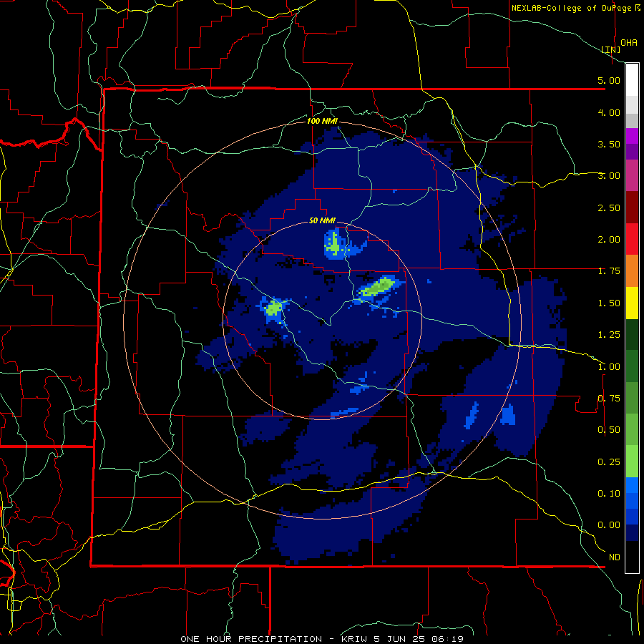Click the 2.00 legend value
This screenshot has height=644, width=644.
point(609,240)
